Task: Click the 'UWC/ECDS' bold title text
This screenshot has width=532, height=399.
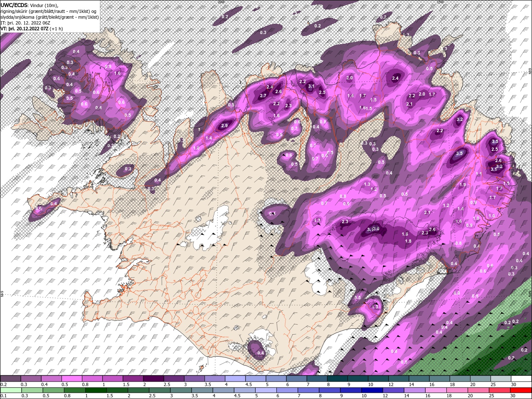Action: [x=14, y=5]
